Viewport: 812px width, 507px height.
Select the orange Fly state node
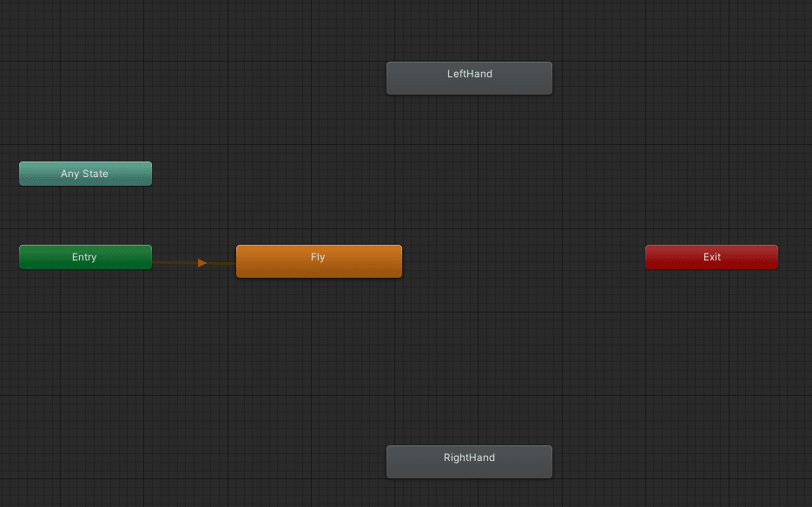coord(319,261)
